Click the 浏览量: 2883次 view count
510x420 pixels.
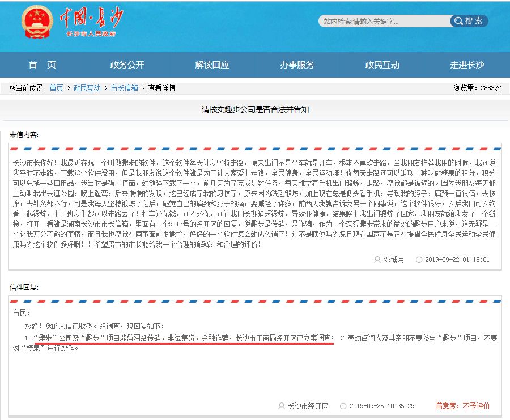(x=477, y=88)
